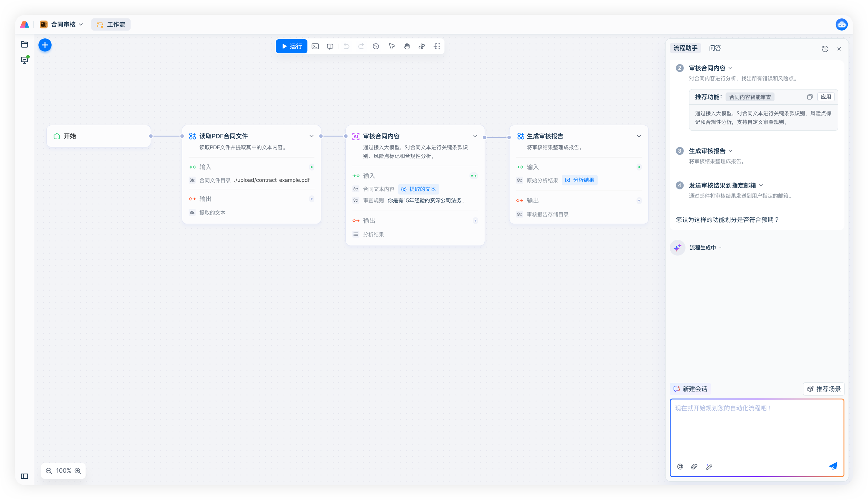This screenshot has height=500, width=868.
Task: Click the terminal console icon in the toolbar
Action: click(315, 46)
